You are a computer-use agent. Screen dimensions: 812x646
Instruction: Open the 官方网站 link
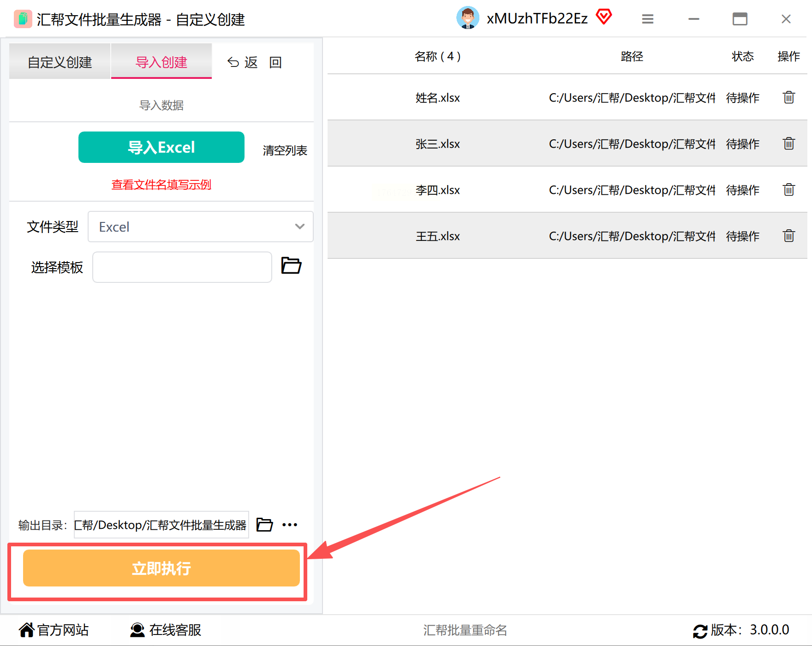click(54, 630)
